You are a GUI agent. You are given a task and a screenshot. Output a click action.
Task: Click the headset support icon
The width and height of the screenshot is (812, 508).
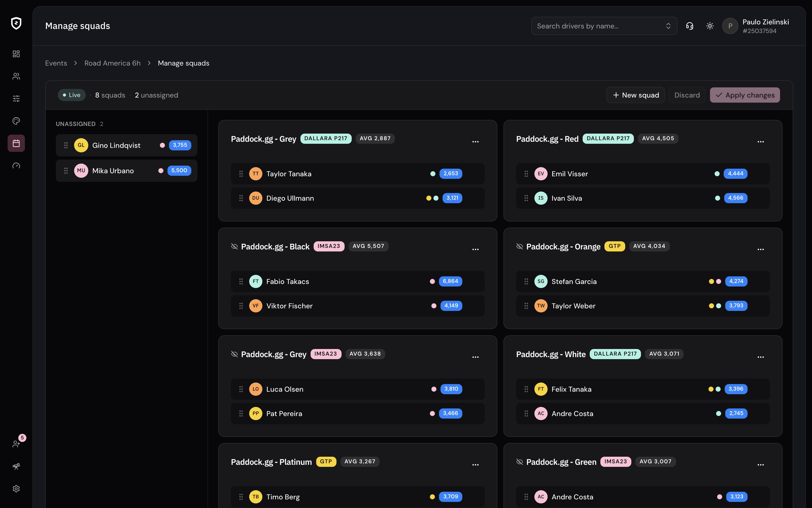[689, 26]
